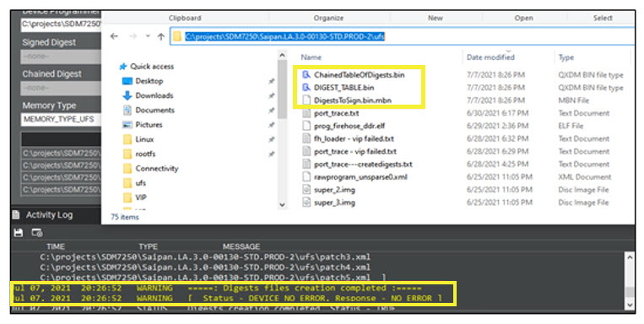Select port_trace - vip failed.txt file
This screenshot has height=324, width=644.
[x=355, y=151]
